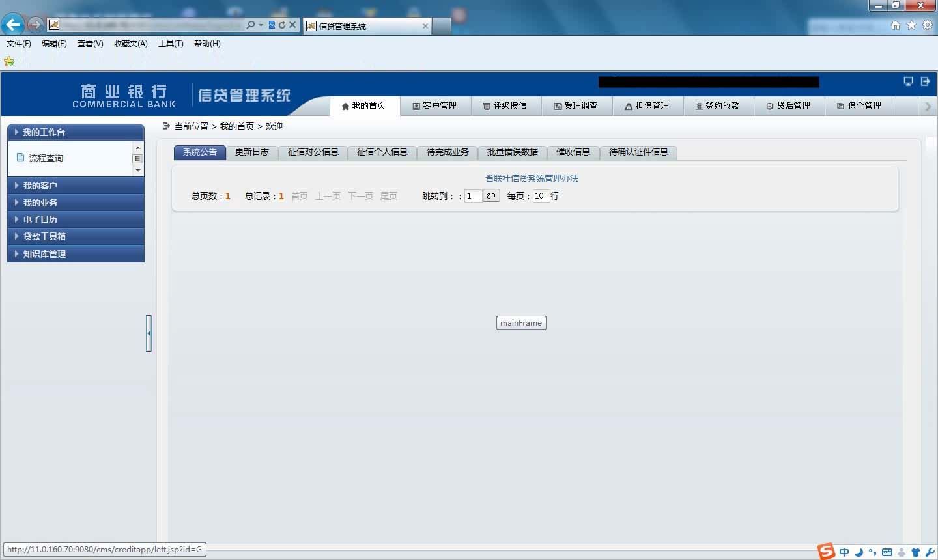The height and width of the screenshot is (560, 938).
Task: Switch to the 更新日志 tab
Action: (x=252, y=152)
